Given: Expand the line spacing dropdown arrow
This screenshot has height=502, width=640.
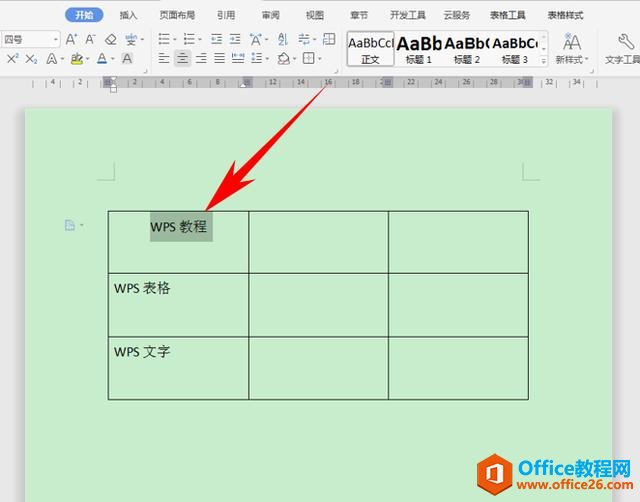Looking at the screenshot, I should (x=267, y=59).
